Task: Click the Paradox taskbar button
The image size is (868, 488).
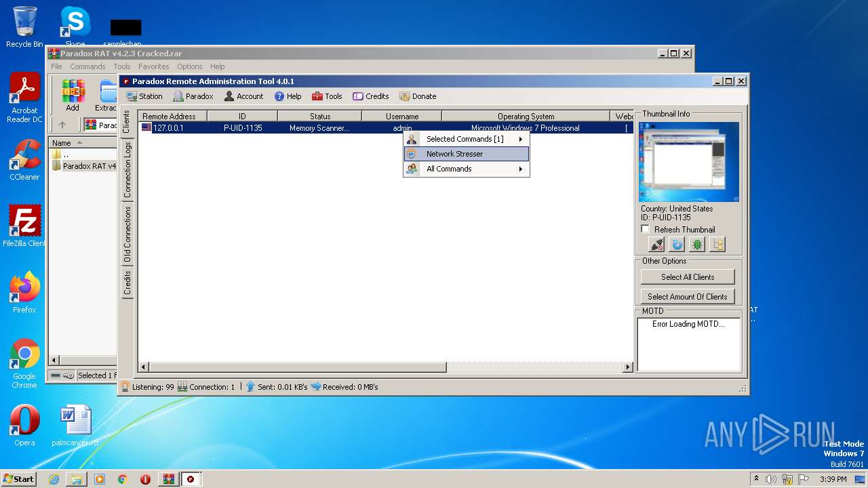Action: (191, 479)
